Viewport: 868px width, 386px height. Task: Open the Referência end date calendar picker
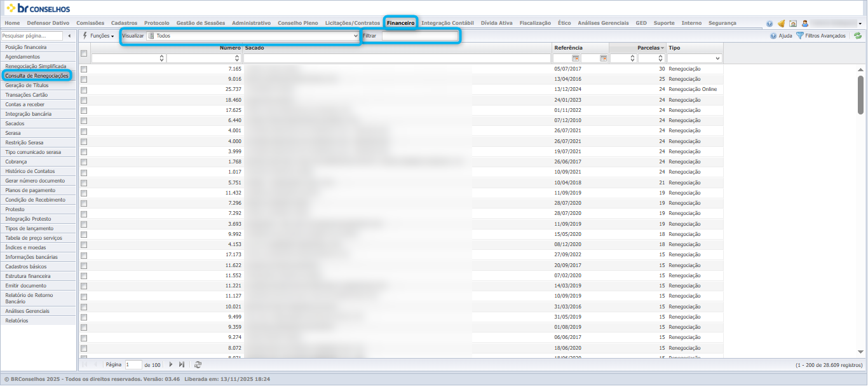(604, 58)
